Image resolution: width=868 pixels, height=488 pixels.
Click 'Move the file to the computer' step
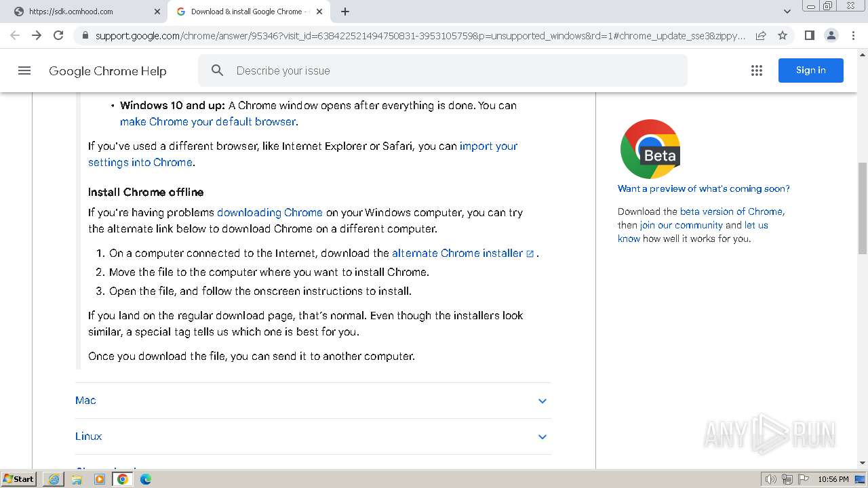pos(269,272)
